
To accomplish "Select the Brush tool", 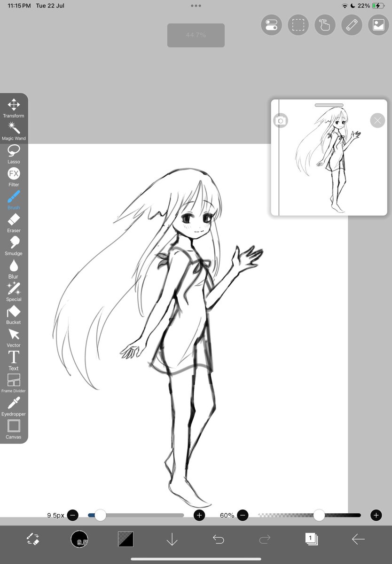I will (x=14, y=200).
